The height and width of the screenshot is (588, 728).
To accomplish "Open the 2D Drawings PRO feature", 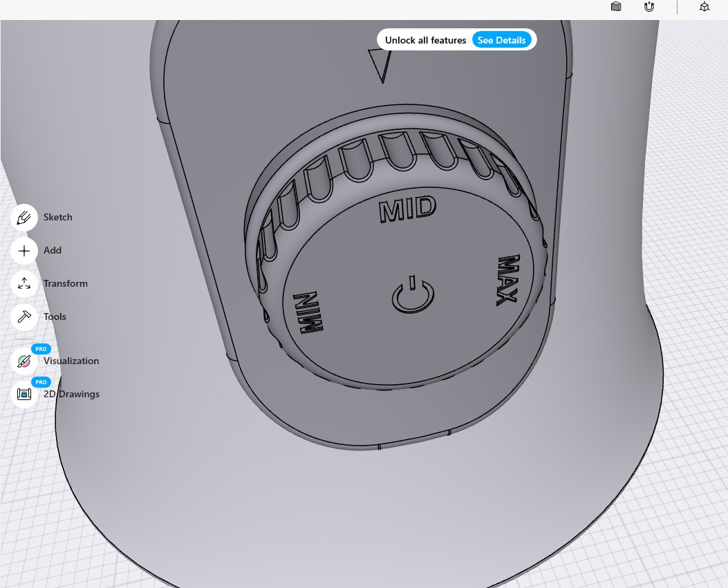I will tap(24, 394).
